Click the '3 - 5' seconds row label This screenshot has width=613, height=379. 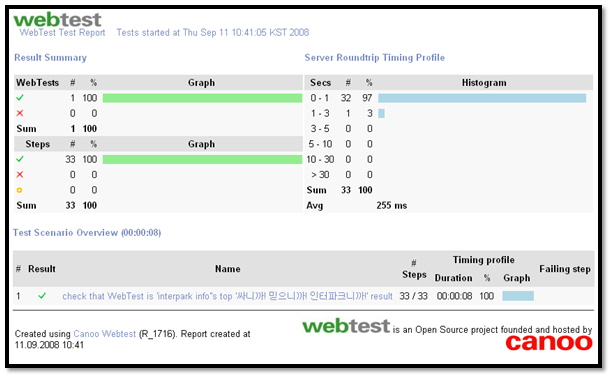click(x=320, y=129)
